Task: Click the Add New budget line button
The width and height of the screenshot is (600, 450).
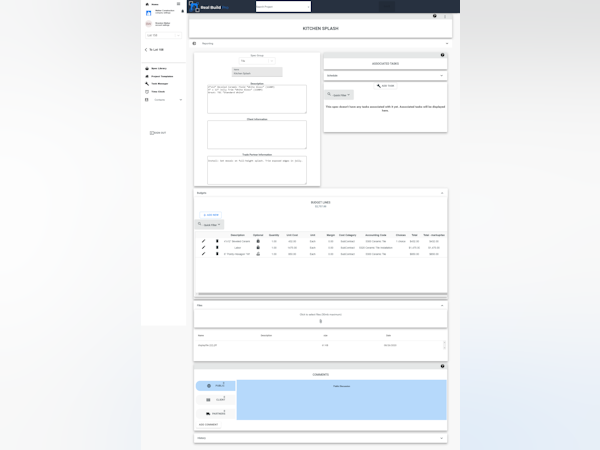Action: point(210,215)
